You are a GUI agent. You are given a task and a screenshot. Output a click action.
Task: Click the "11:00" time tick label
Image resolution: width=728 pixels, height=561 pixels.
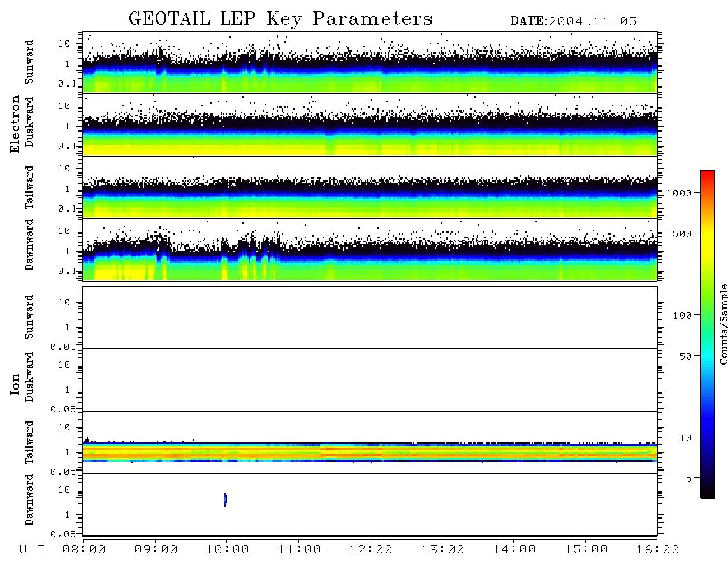coord(300,550)
